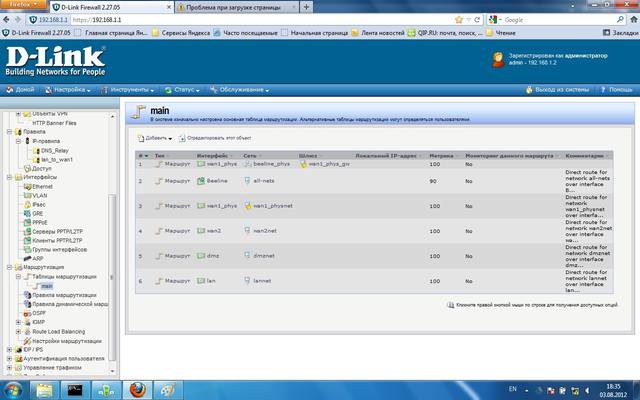The width and height of the screenshot is (640, 400).
Task: Open the Сервисы Яндекса bookmark
Action: click(x=181, y=33)
